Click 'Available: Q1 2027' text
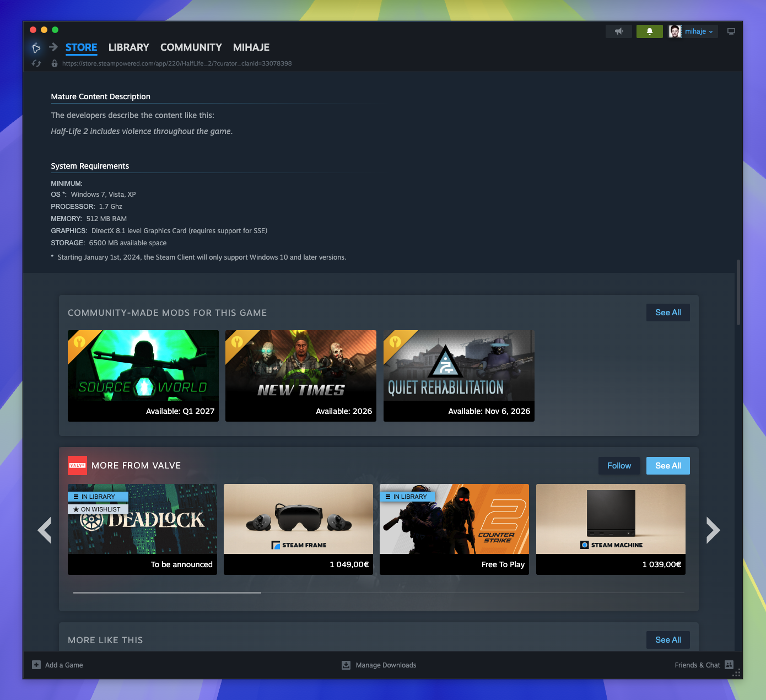The image size is (766, 700). pyautogui.click(x=180, y=411)
